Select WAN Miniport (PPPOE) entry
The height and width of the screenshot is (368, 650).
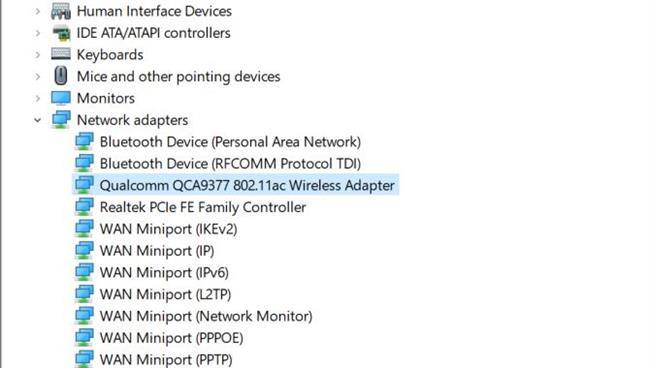[172, 338]
